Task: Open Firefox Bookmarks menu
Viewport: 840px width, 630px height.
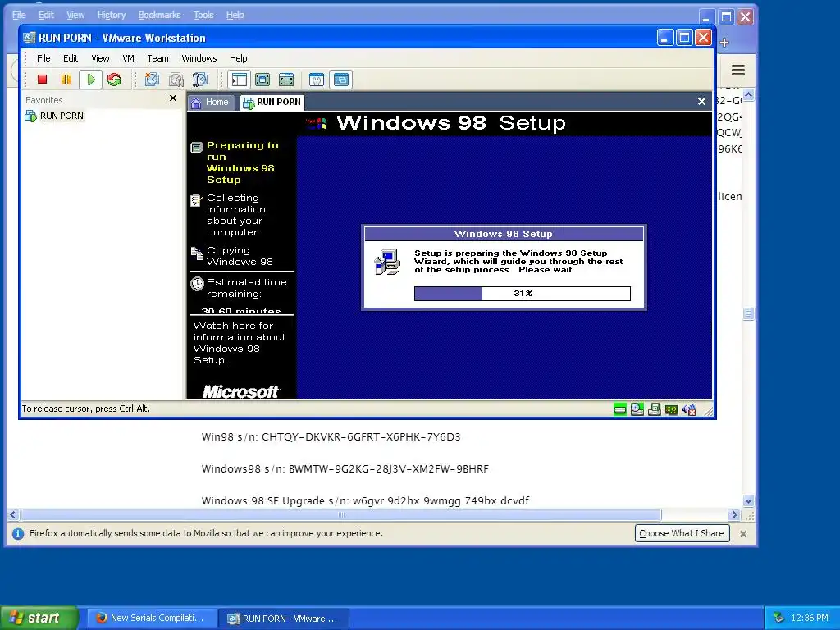Action: click(x=160, y=15)
